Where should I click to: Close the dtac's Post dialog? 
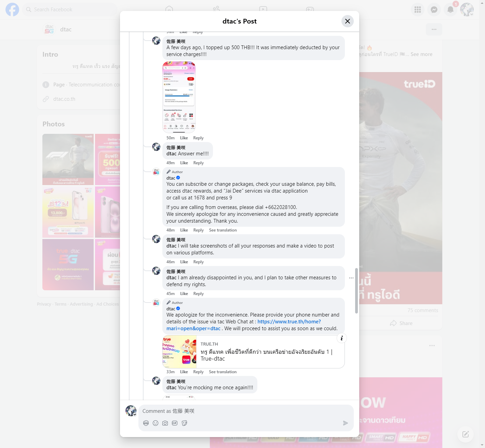click(347, 21)
